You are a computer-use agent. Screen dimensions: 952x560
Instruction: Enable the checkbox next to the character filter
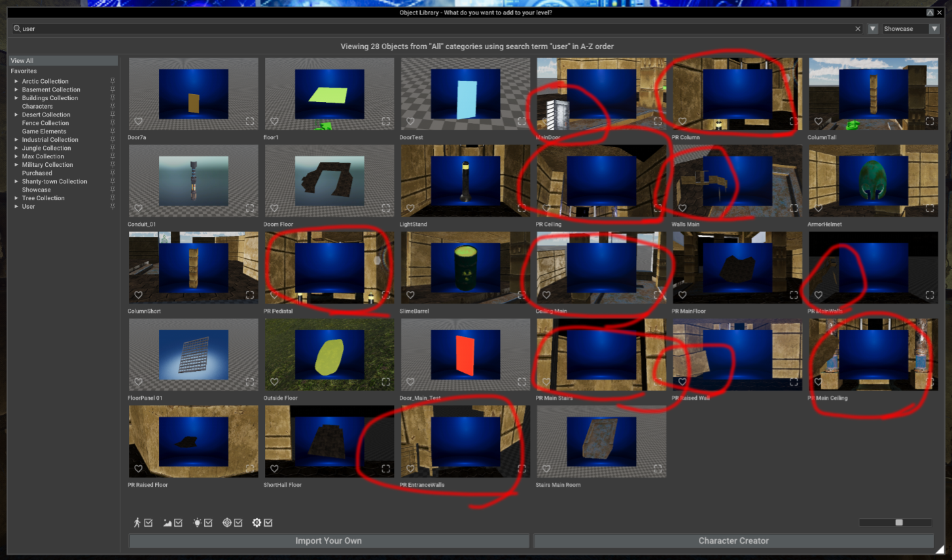click(149, 522)
